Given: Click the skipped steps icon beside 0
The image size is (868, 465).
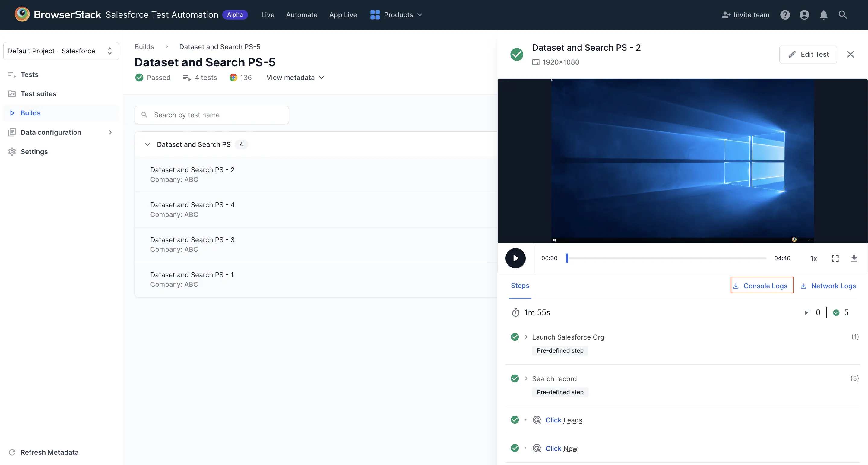Looking at the screenshot, I should coord(807,313).
